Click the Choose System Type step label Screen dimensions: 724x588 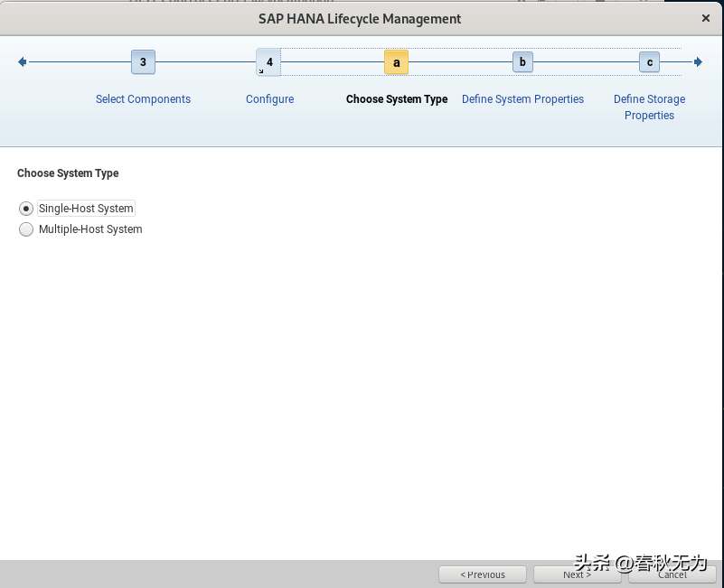[396, 98]
